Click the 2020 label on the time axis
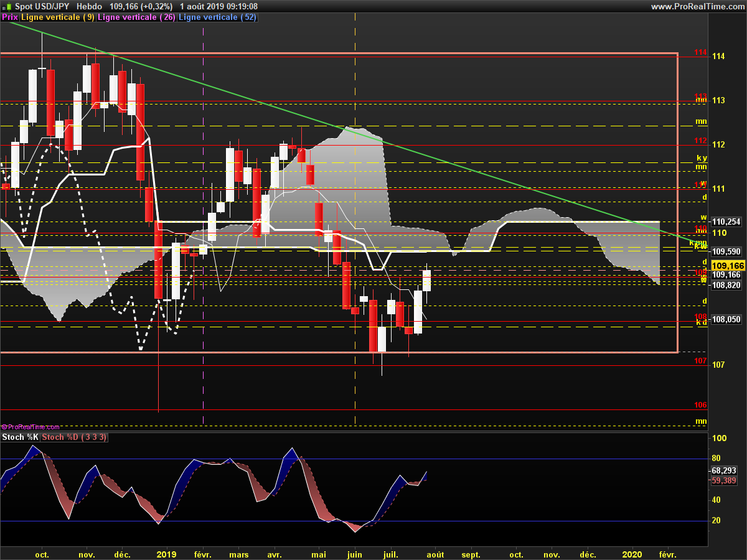 click(632, 554)
